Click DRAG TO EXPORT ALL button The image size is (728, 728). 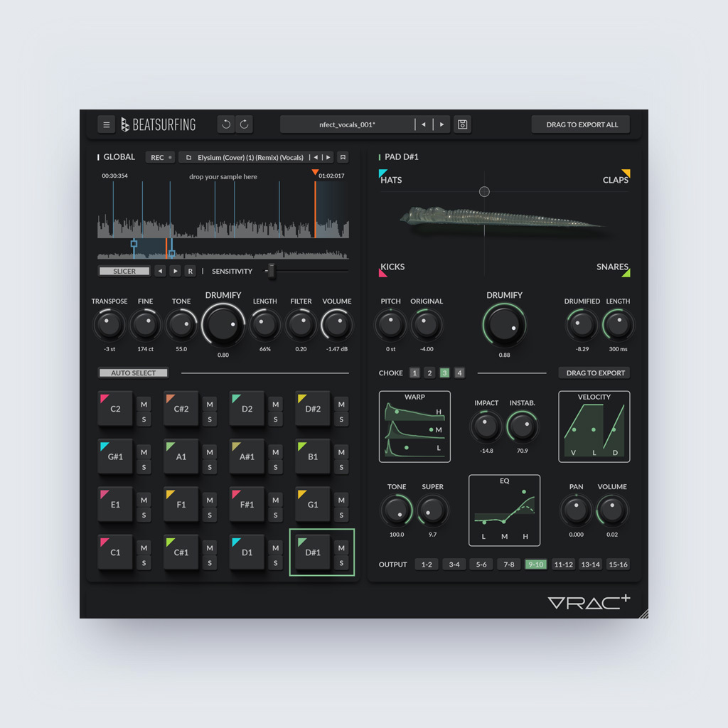[582, 124]
